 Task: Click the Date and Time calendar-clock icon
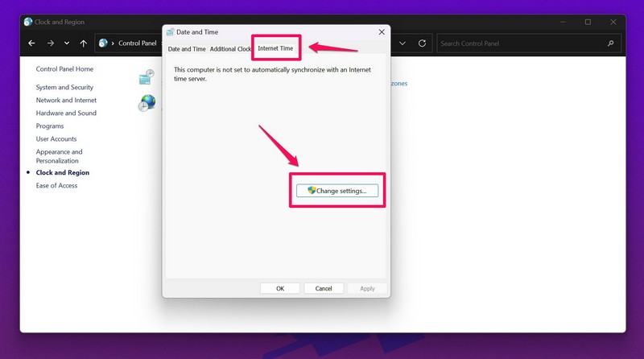[x=147, y=77]
